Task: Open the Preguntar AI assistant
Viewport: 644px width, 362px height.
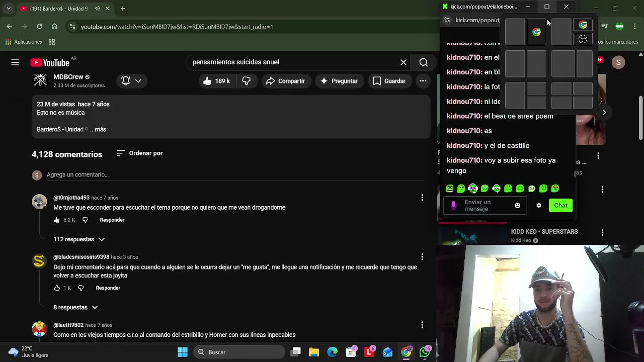Action: (x=339, y=81)
